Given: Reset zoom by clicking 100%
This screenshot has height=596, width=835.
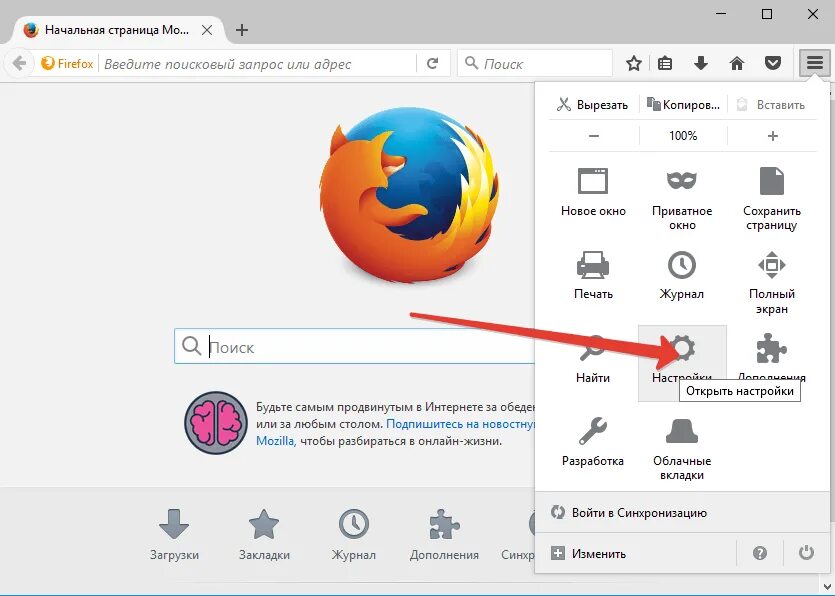Looking at the screenshot, I should pyautogui.click(x=683, y=136).
